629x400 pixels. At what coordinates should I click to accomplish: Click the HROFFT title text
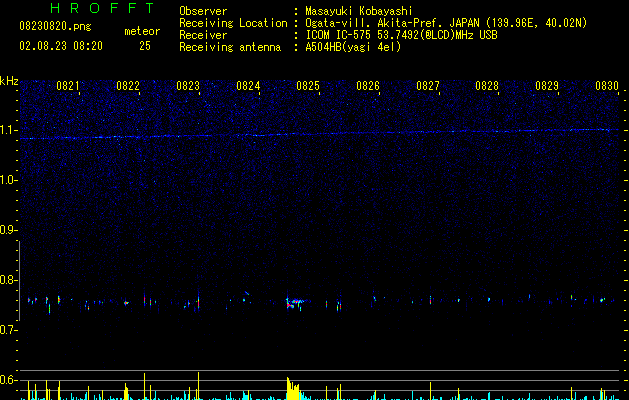[103, 8]
